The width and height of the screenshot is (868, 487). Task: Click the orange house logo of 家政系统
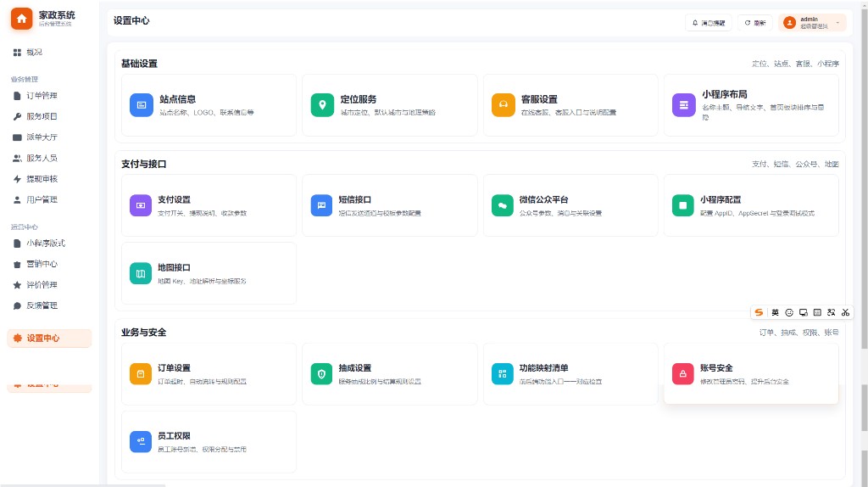[x=21, y=19]
